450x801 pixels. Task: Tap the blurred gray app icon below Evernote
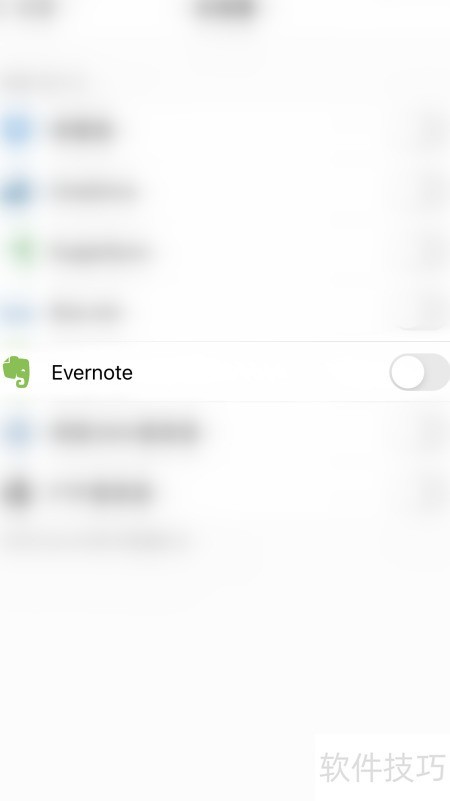point(17,493)
